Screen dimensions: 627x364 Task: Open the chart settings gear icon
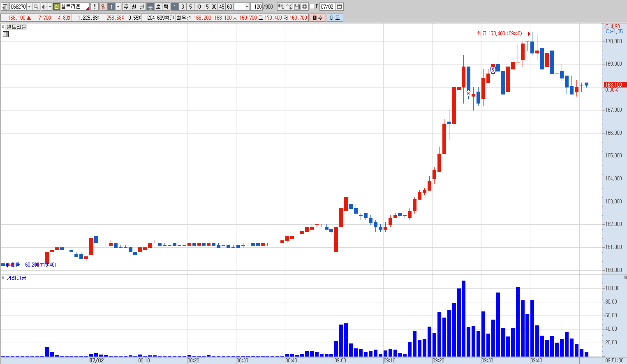point(305,7)
